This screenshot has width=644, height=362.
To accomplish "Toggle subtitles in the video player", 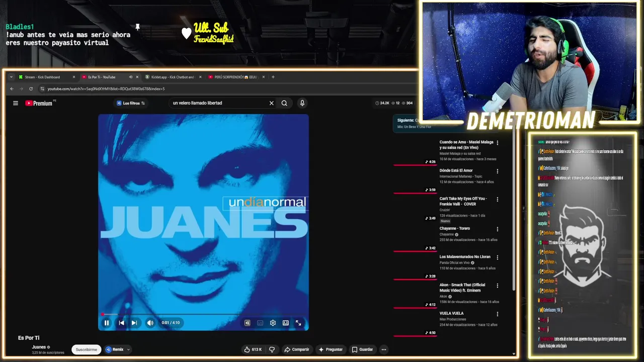I will coord(260,323).
